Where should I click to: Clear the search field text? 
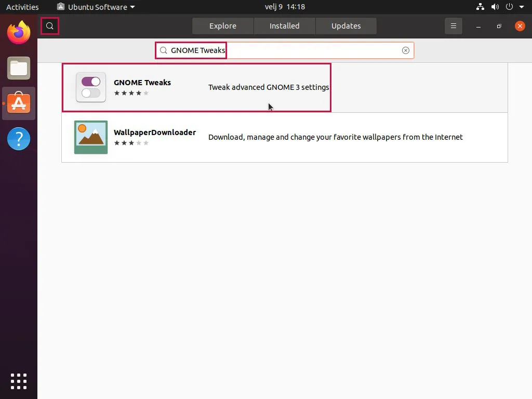(405, 50)
